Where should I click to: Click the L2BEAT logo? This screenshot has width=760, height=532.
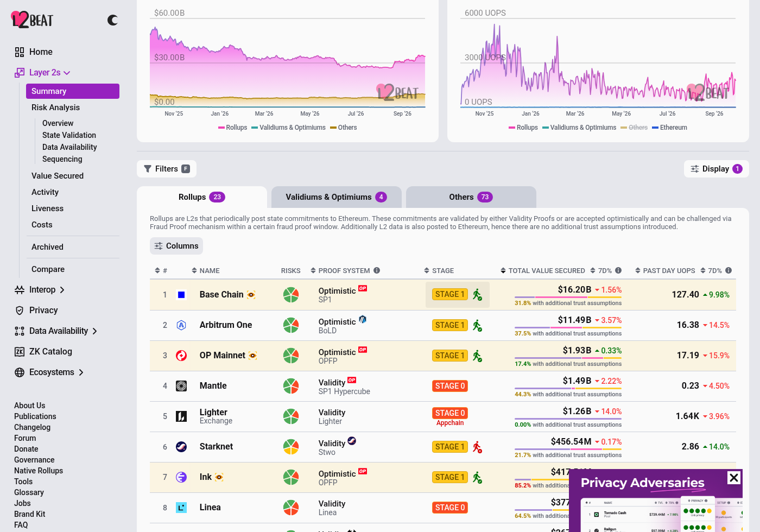coord(32,20)
